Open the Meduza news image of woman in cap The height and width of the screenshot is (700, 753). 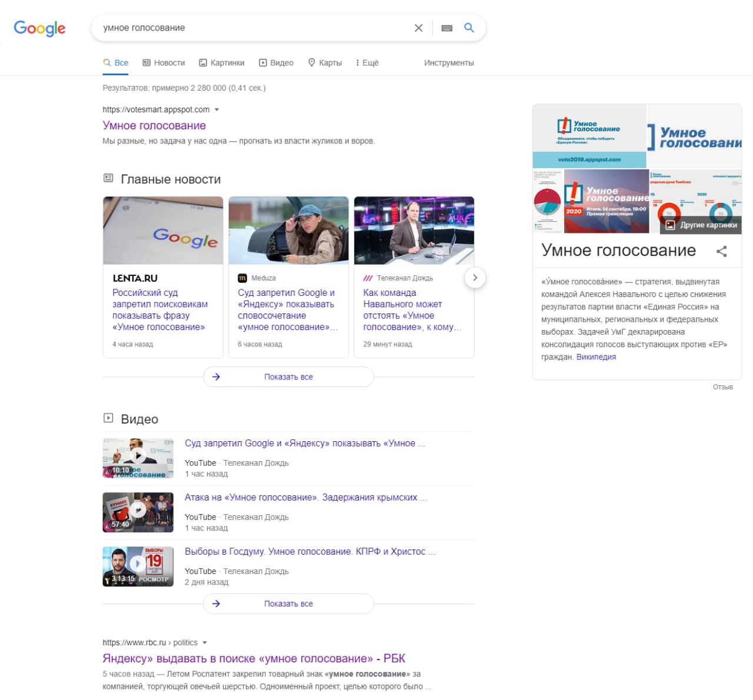pyautogui.click(x=288, y=231)
